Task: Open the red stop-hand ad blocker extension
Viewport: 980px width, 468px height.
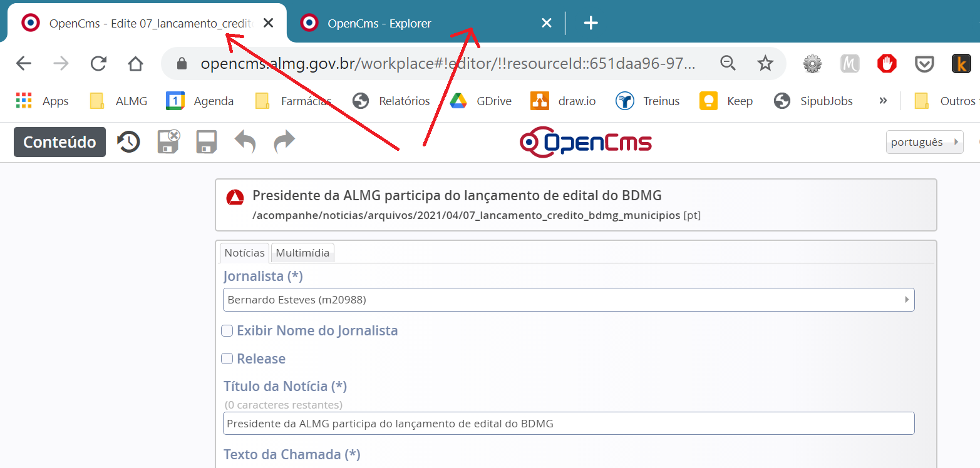Action: (x=887, y=63)
